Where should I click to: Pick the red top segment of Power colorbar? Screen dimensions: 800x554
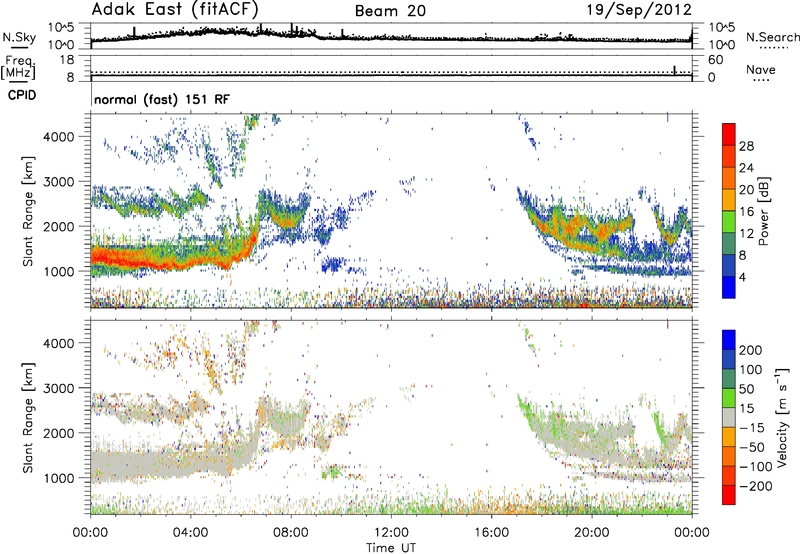click(x=729, y=135)
